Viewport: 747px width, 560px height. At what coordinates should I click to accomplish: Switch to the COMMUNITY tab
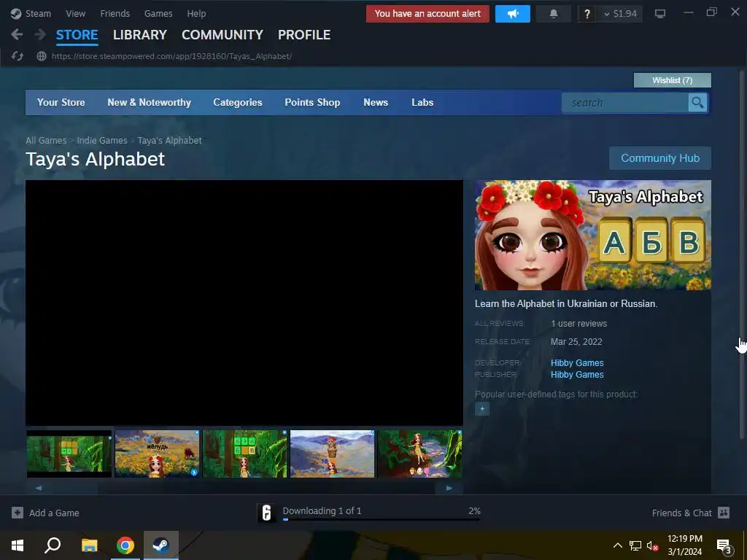click(222, 35)
